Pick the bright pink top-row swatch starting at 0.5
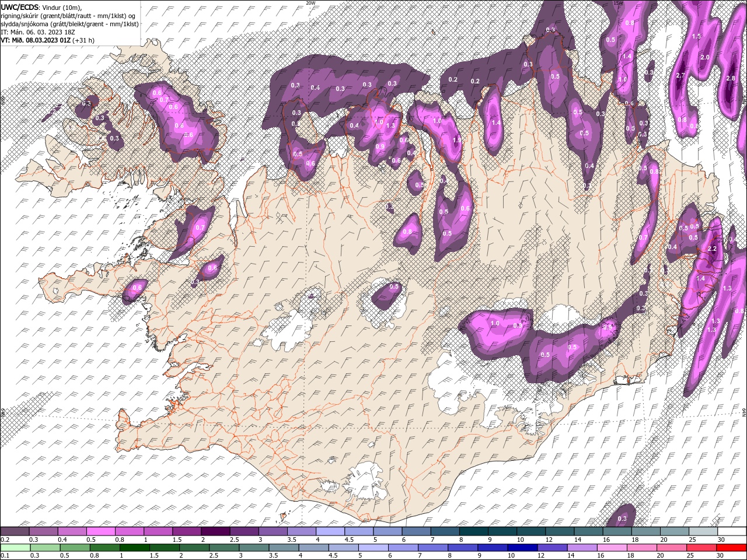Viewport: 747px width, 560px height. tap(100, 531)
